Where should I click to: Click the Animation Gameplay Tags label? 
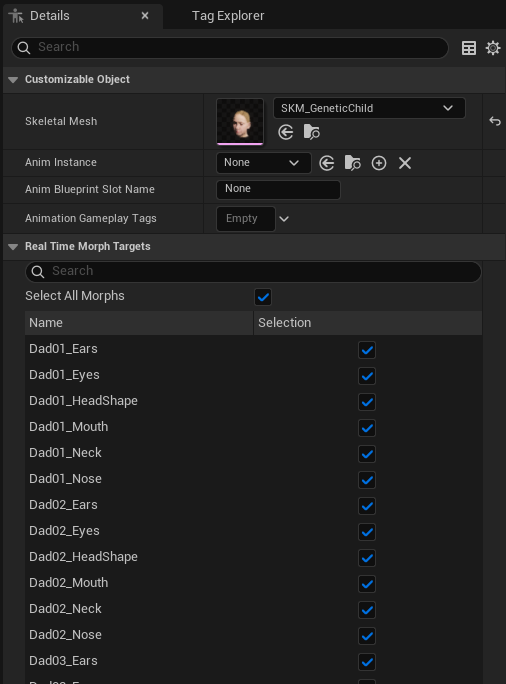pos(91,218)
